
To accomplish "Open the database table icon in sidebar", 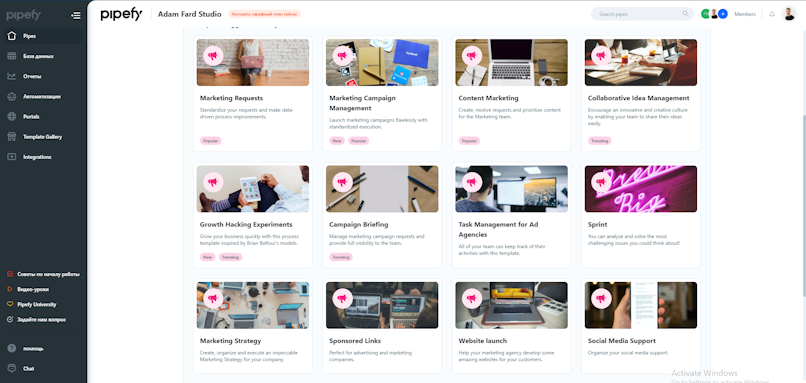I will pos(12,56).
